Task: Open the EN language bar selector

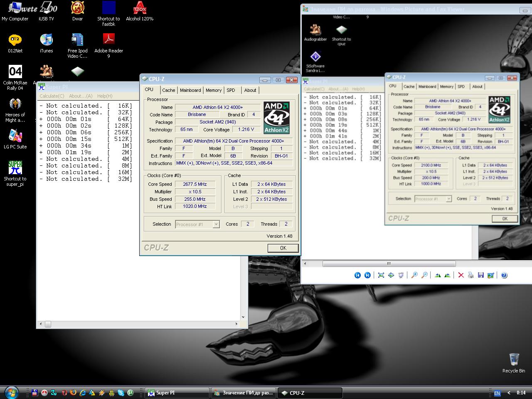Action: (497, 393)
